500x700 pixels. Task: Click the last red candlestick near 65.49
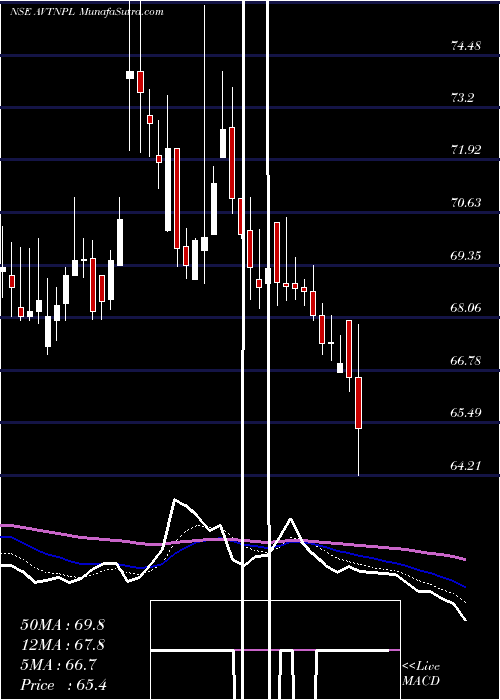pyautogui.click(x=358, y=403)
